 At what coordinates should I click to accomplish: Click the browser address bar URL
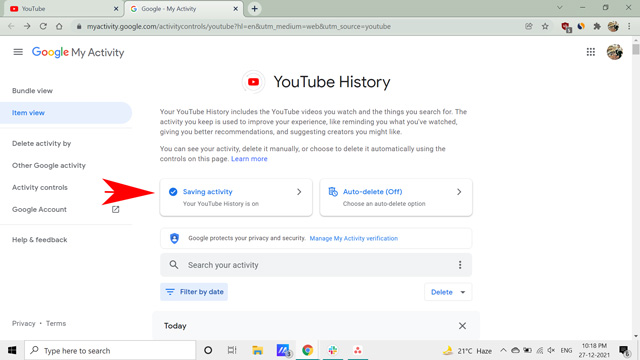point(238,27)
